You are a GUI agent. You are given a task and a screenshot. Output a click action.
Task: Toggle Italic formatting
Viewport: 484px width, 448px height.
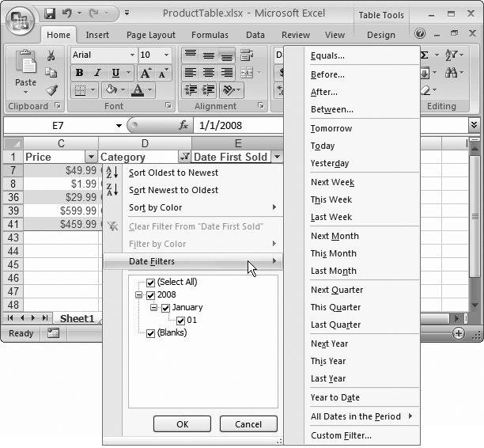pos(96,73)
